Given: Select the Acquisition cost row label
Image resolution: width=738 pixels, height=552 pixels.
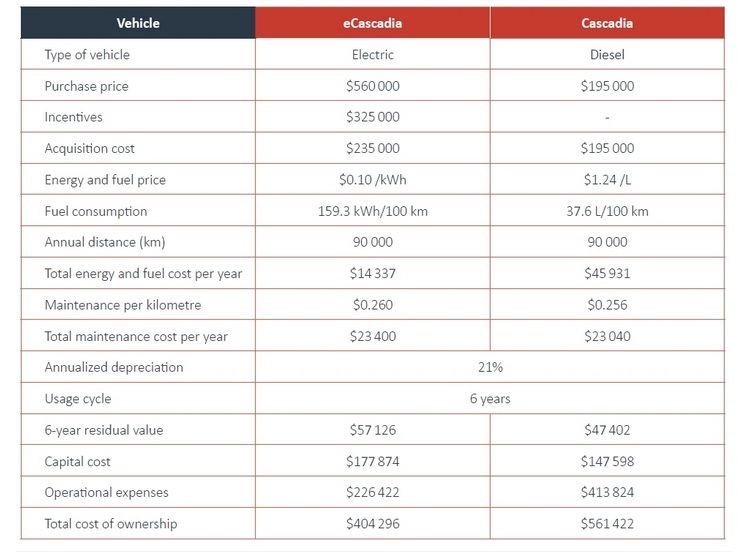Looking at the screenshot, I should [89, 148].
